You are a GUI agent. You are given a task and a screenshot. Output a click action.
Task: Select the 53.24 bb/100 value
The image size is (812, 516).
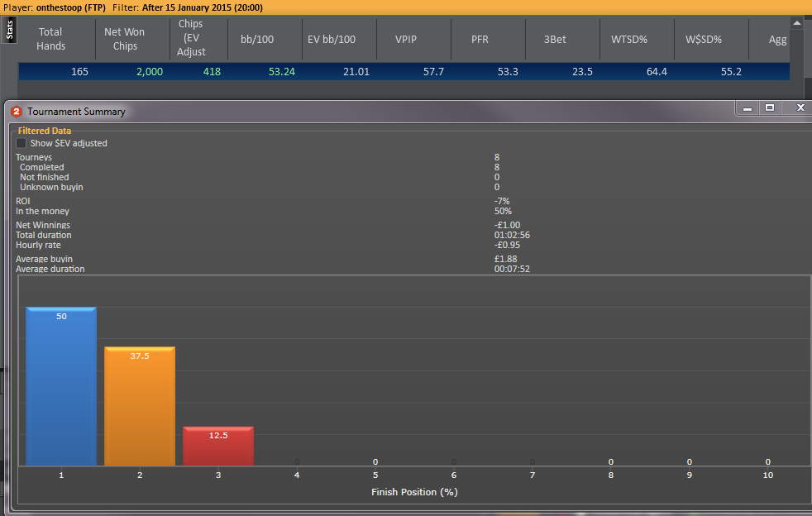pyautogui.click(x=282, y=71)
